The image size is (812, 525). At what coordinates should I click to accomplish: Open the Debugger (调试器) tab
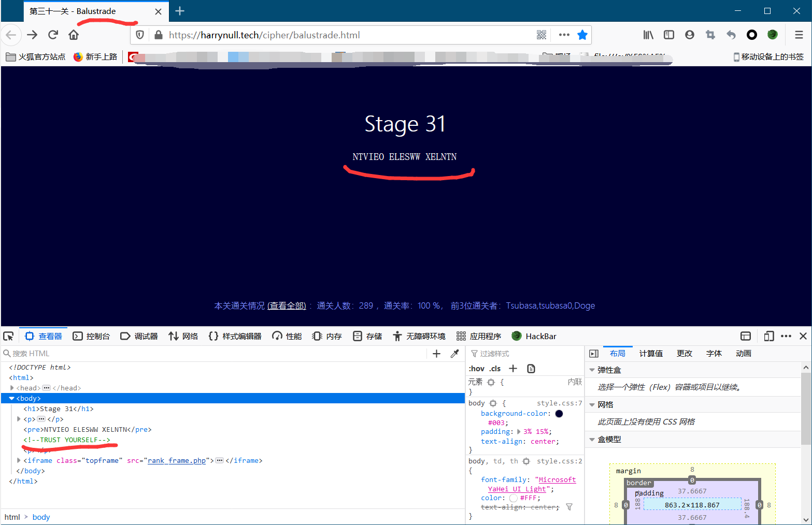139,336
